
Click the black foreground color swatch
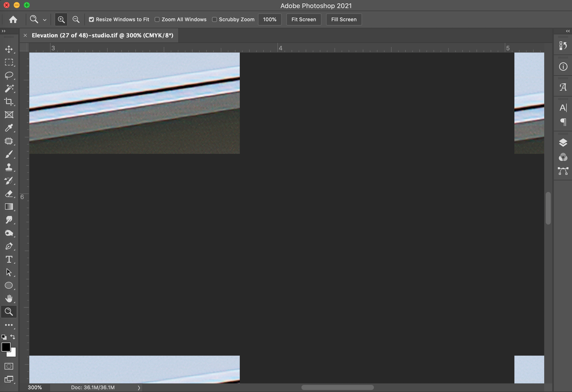(x=6, y=347)
